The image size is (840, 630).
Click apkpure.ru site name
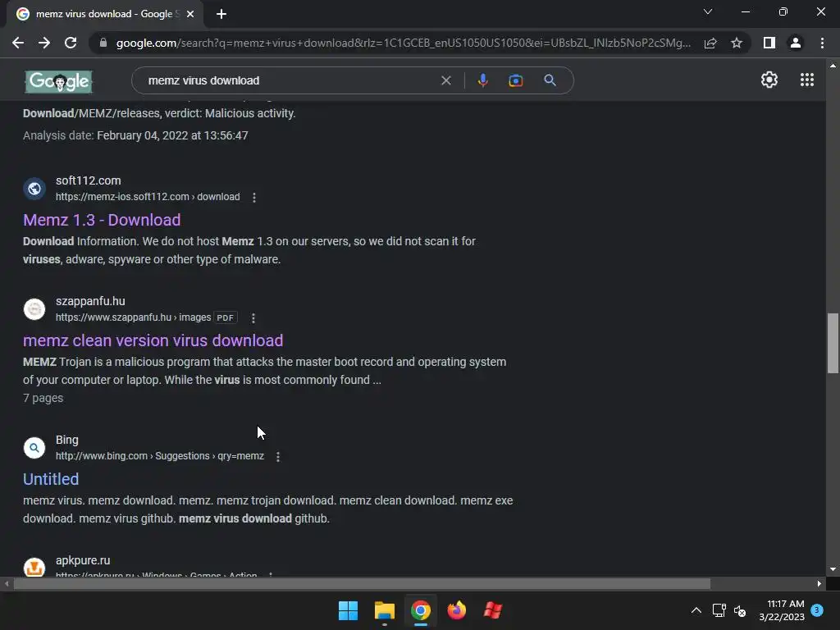(83, 560)
